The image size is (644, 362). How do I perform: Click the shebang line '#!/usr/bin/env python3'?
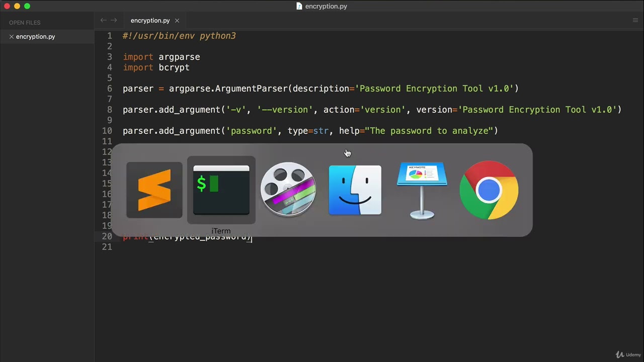(179, 36)
